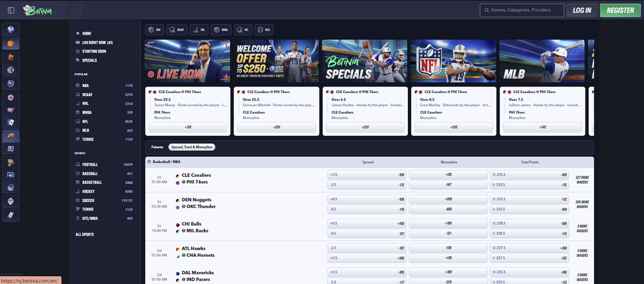The height and width of the screenshot is (284, 644).
Task: Open the Welcome Offer $250 banner
Action: click(276, 61)
